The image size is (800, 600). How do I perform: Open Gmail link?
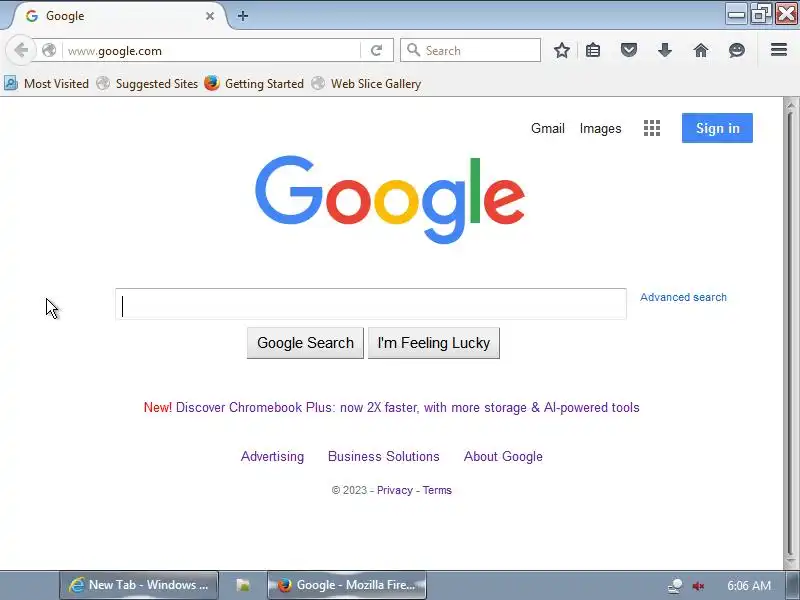pyautogui.click(x=547, y=128)
